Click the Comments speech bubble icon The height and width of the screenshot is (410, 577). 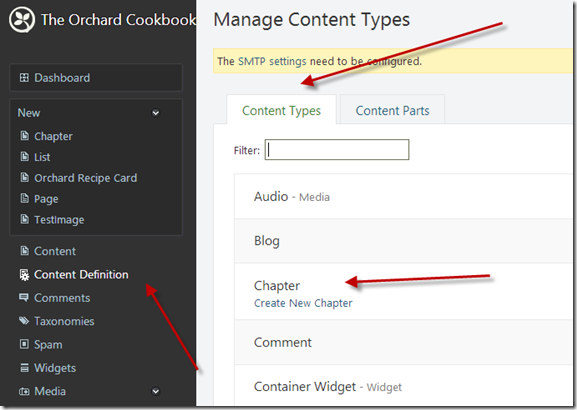24,297
